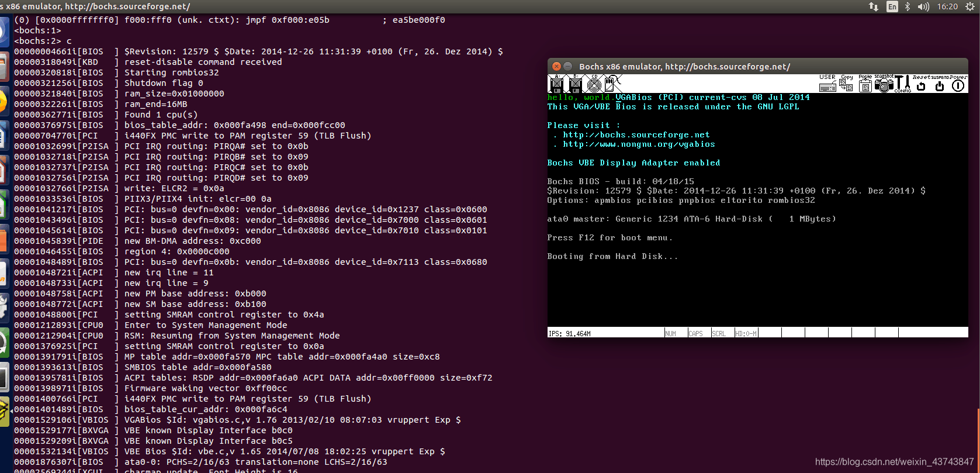Click 'Bochs BIOS - build: 04/18/15' line
Viewport: 980px width, 473px height.
(621, 181)
